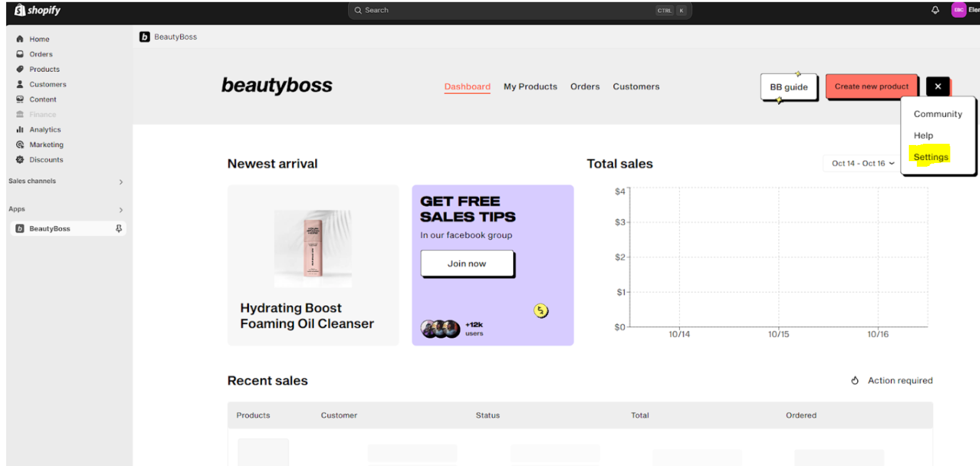
Task: Click the Home icon in the sidebar
Action: coord(20,39)
